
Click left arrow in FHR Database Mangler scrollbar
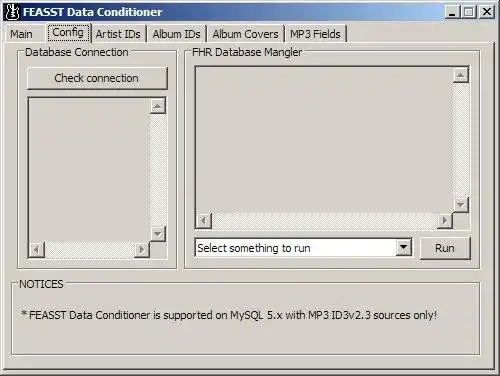point(204,220)
